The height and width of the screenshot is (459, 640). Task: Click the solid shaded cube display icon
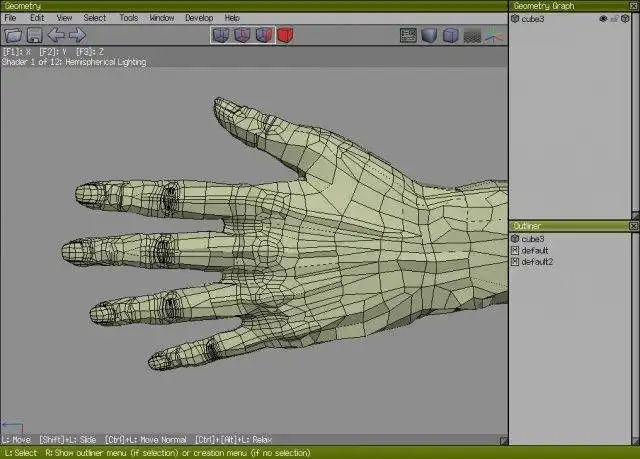429,36
